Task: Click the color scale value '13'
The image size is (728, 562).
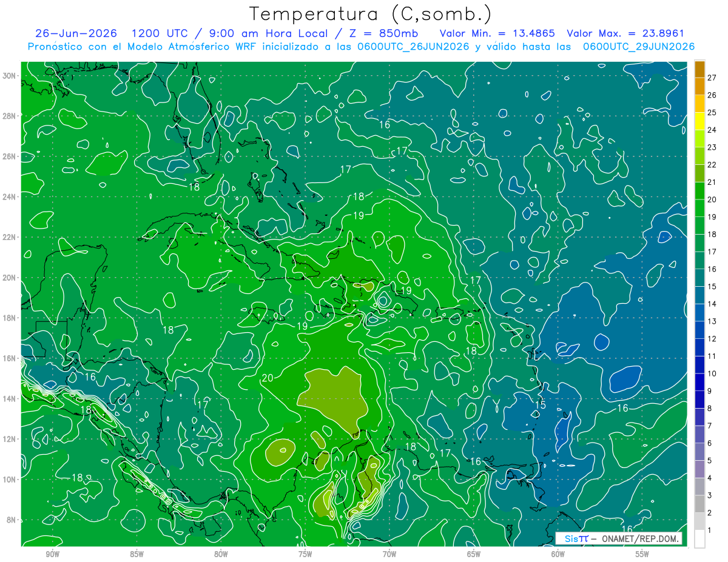Action: point(712,321)
